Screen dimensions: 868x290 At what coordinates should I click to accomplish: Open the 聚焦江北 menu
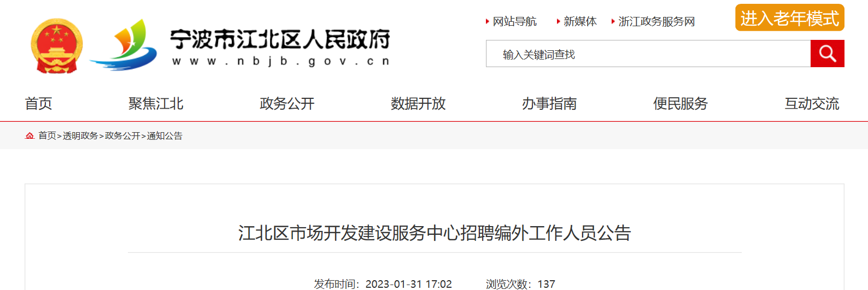(156, 104)
